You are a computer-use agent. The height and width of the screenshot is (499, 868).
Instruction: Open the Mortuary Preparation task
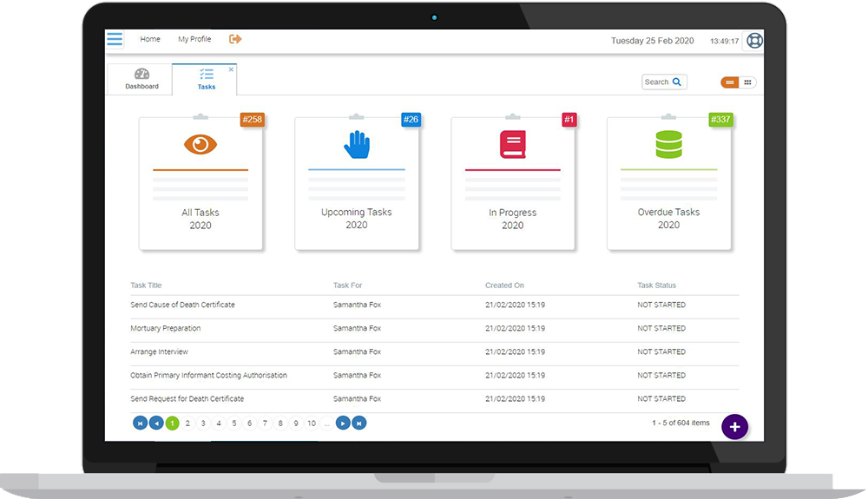166,328
